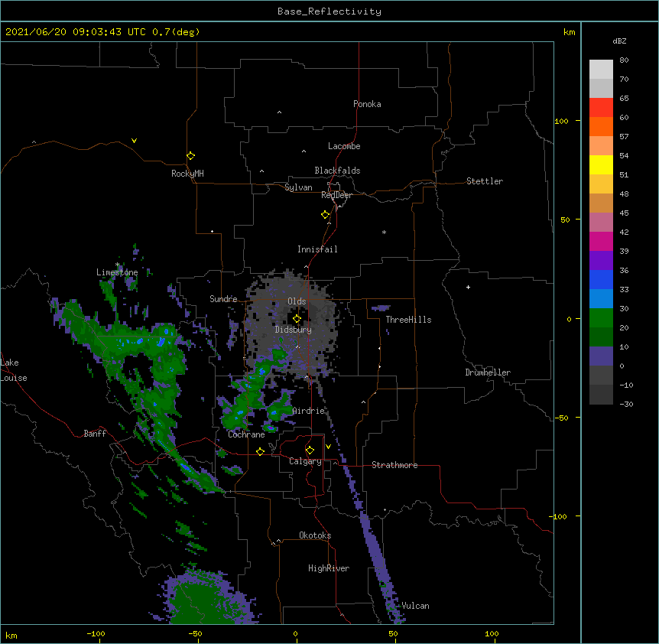This screenshot has height=644, width=659.
Task: Click the Strathmore town label
Action: (394, 465)
